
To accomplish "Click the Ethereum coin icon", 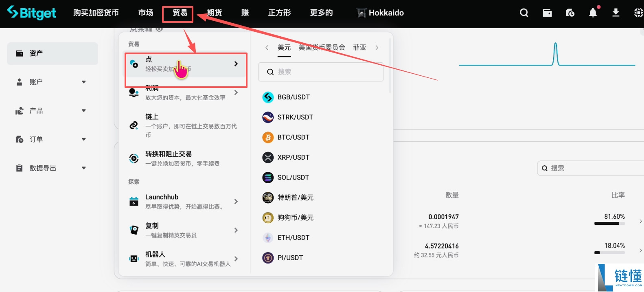I will click(x=268, y=237).
